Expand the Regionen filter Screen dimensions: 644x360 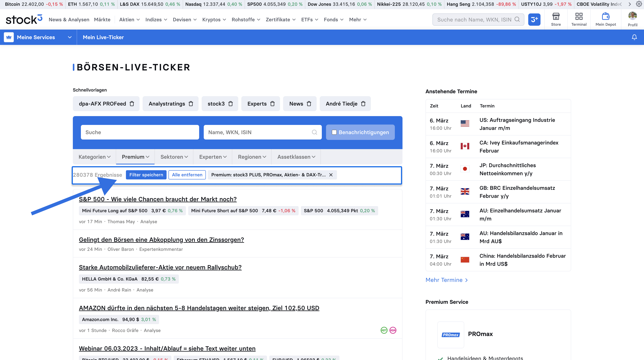[x=252, y=157]
